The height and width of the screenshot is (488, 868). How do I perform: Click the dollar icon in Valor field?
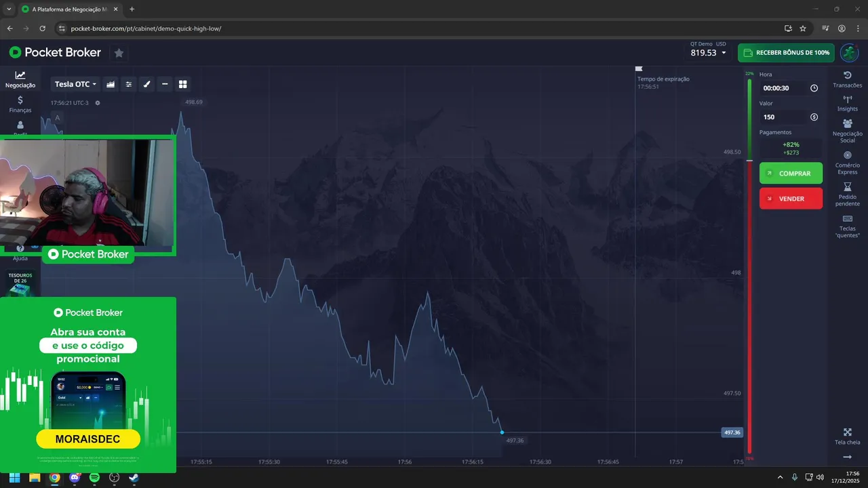tap(814, 117)
